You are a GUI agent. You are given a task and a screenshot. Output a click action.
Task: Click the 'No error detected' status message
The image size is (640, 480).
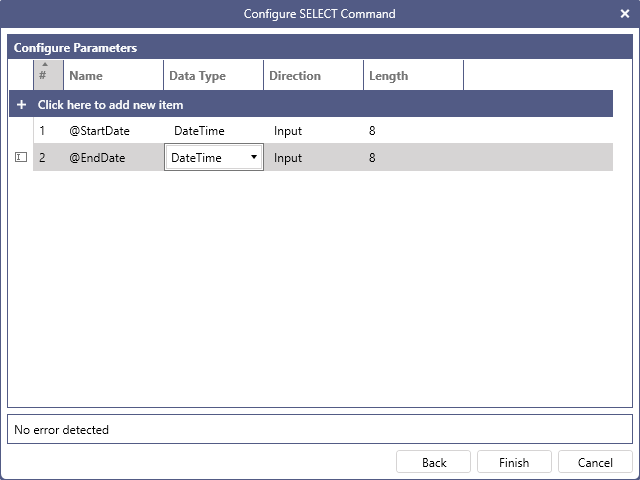point(61,429)
